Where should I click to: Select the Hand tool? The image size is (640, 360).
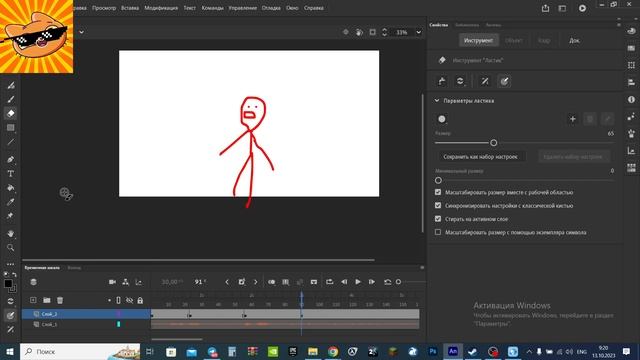(x=11, y=233)
